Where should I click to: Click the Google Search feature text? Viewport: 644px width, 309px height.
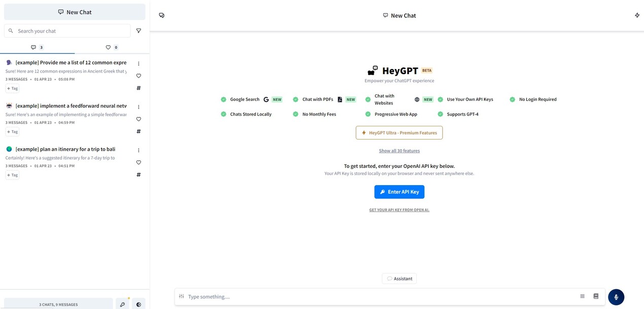[x=245, y=99]
